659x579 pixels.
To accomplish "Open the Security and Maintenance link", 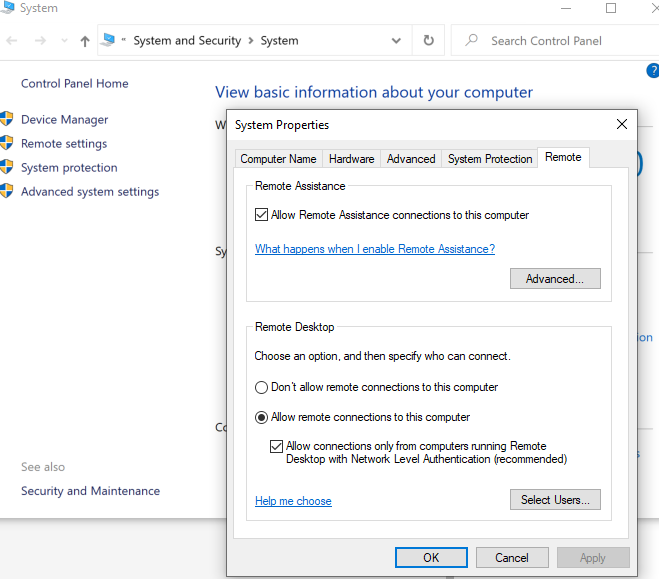I will pyautogui.click(x=91, y=491).
